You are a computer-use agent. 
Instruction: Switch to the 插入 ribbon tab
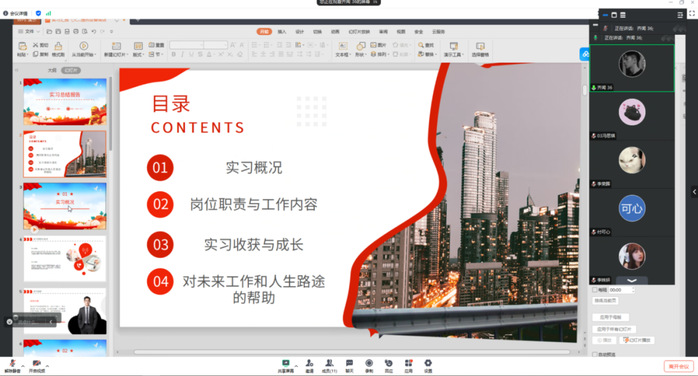tap(282, 32)
